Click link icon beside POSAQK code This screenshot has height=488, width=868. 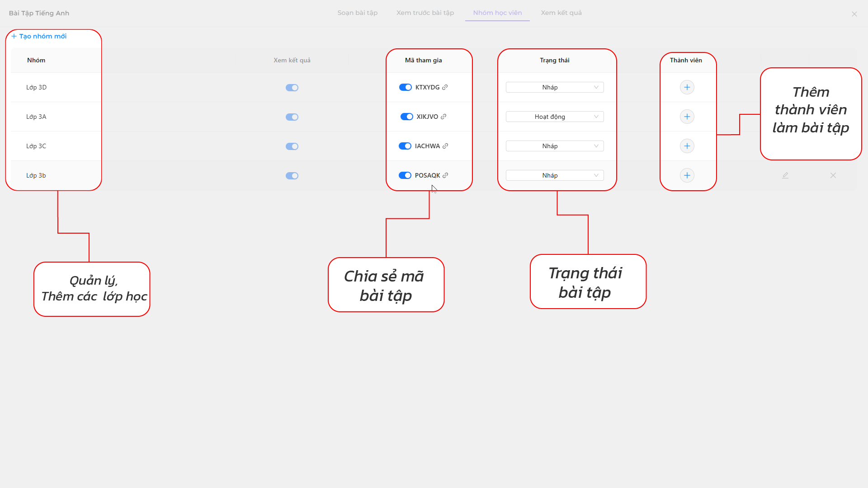tap(445, 175)
